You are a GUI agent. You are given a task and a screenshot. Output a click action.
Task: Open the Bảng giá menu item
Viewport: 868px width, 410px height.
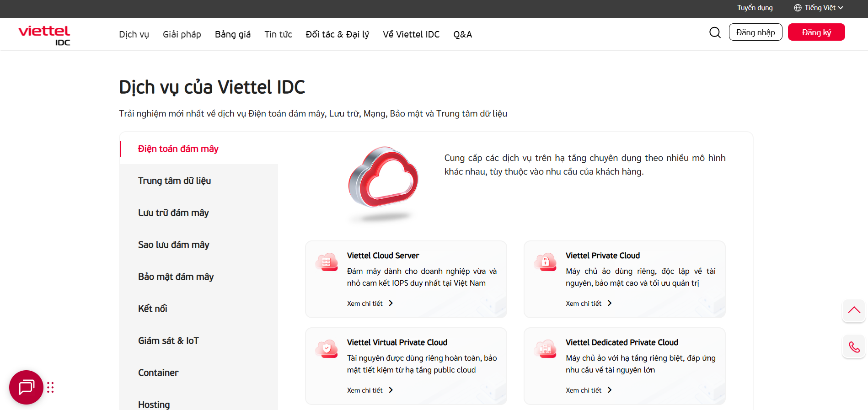tap(232, 34)
